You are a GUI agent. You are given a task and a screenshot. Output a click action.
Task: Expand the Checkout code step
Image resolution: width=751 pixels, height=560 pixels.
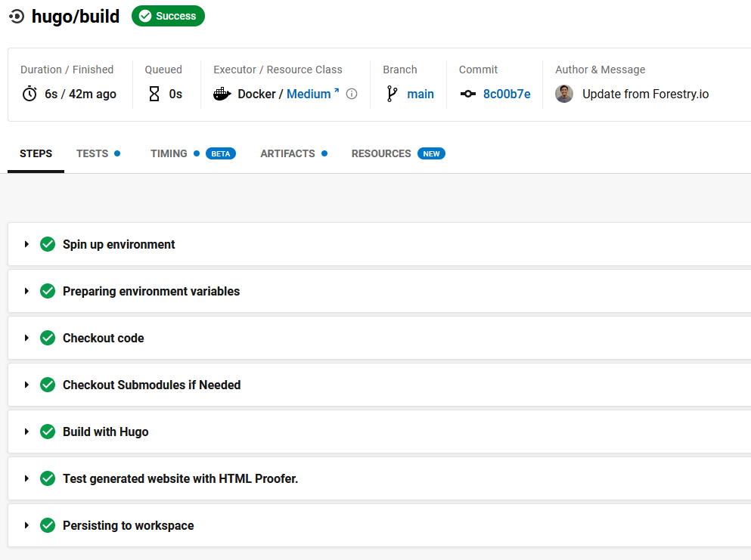click(x=26, y=338)
